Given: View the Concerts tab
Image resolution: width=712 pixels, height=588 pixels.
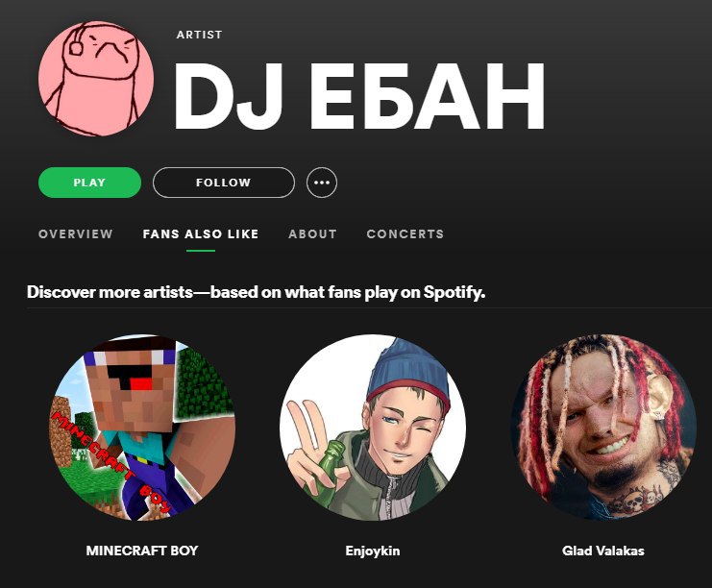Looking at the screenshot, I should [405, 233].
